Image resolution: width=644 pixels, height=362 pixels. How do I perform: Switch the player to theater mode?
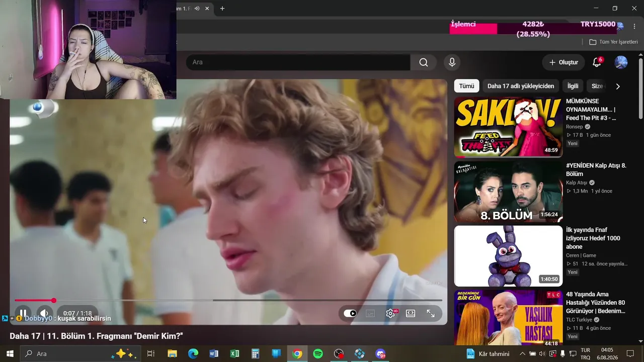[411, 313]
